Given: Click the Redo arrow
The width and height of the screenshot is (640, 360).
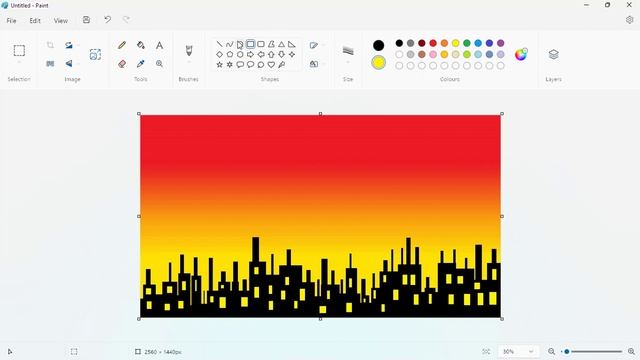Looking at the screenshot, I should pyautogui.click(x=126, y=20).
